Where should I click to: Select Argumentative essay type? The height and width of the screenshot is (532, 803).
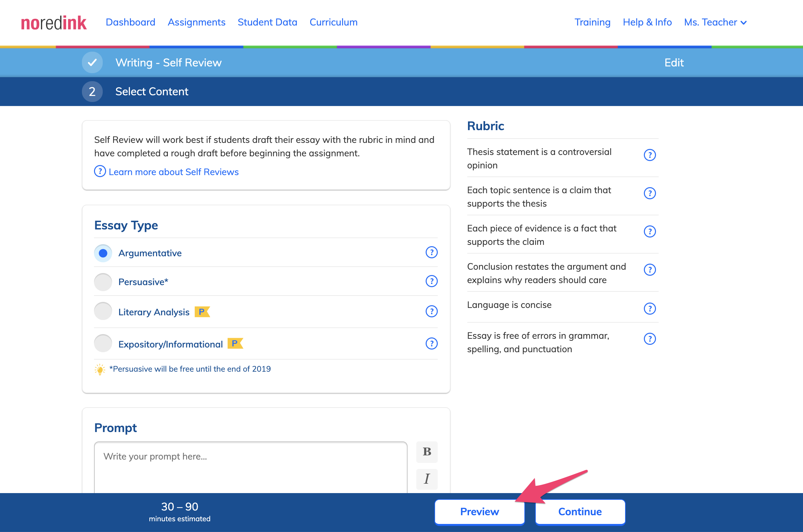pyautogui.click(x=103, y=253)
